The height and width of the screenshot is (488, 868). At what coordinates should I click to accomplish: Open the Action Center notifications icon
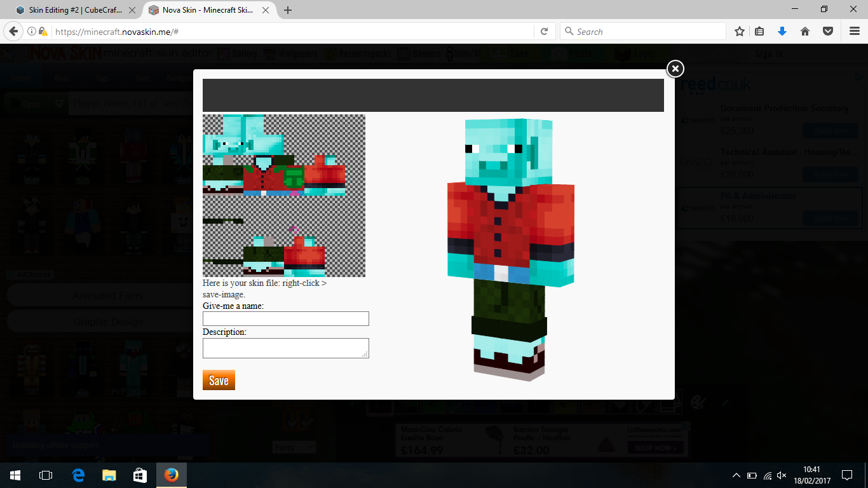(x=847, y=475)
